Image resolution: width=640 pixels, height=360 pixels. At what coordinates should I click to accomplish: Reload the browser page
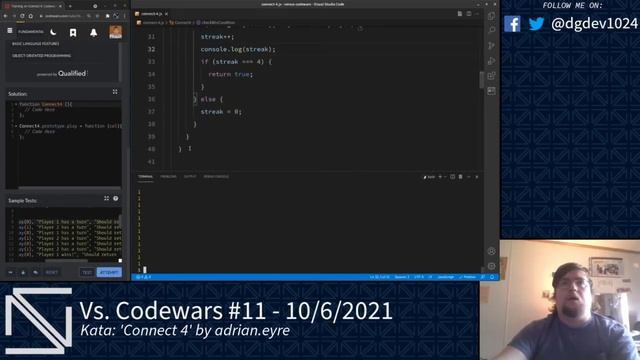22,16
